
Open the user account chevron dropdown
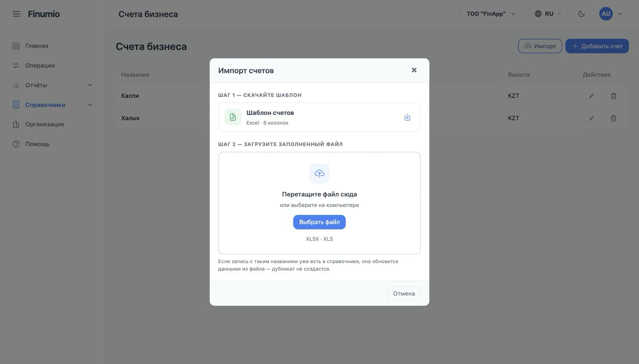[x=620, y=14]
